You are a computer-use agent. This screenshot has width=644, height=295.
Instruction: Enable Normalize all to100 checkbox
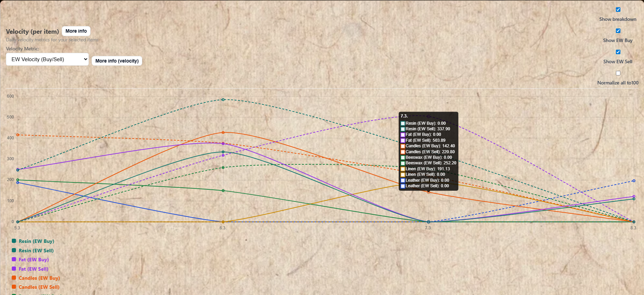click(618, 73)
